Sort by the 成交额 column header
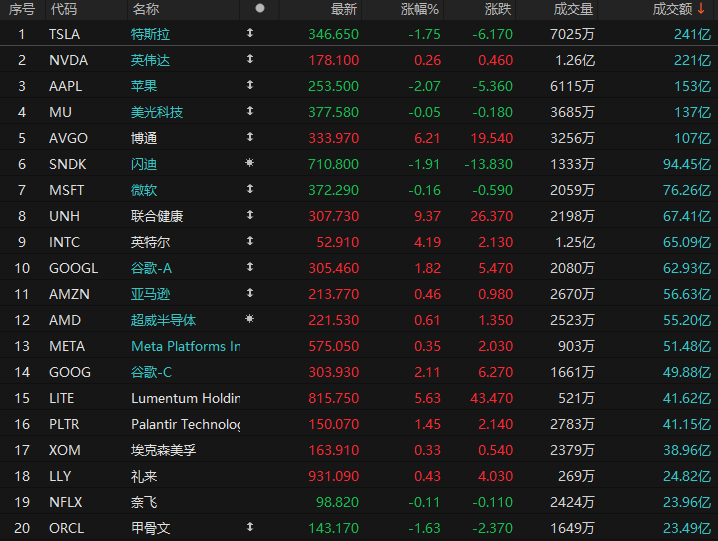This screenshot has width=718, height=541. 672,9
